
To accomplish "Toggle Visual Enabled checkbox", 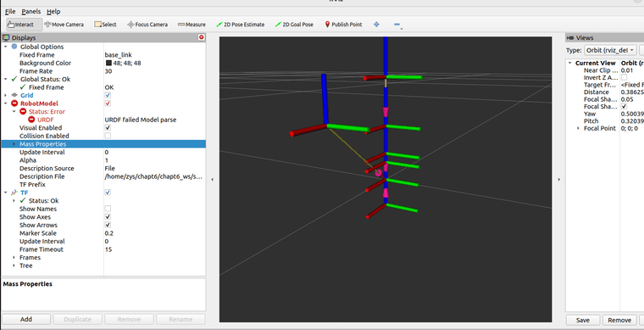I will (108, 128).
